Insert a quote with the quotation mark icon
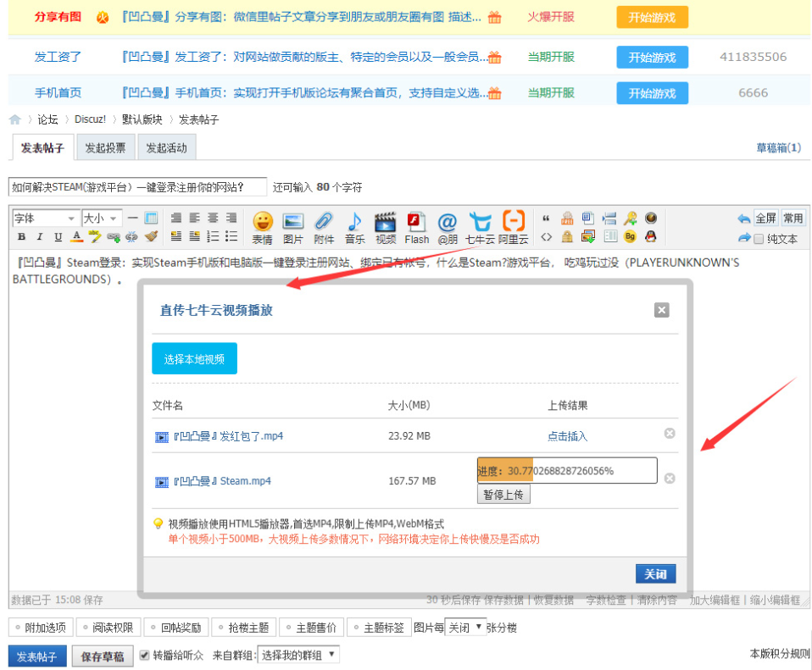The width and height of the screenshot is (812, 670). tap(547, 219)
